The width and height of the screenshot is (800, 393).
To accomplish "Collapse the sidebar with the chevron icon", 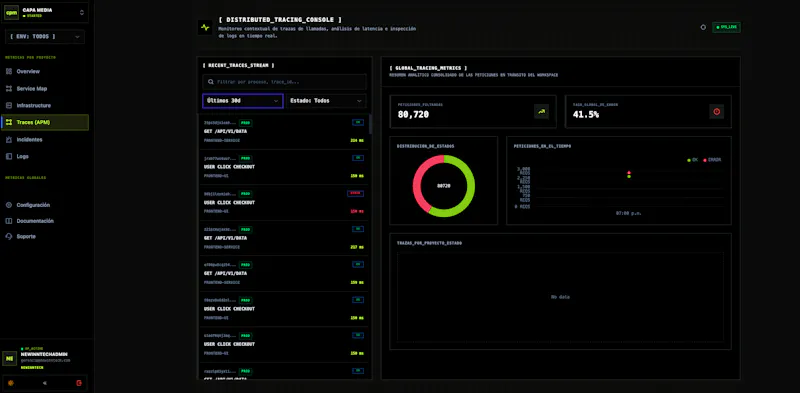I will pyautogui.click(x=44, y=383).
